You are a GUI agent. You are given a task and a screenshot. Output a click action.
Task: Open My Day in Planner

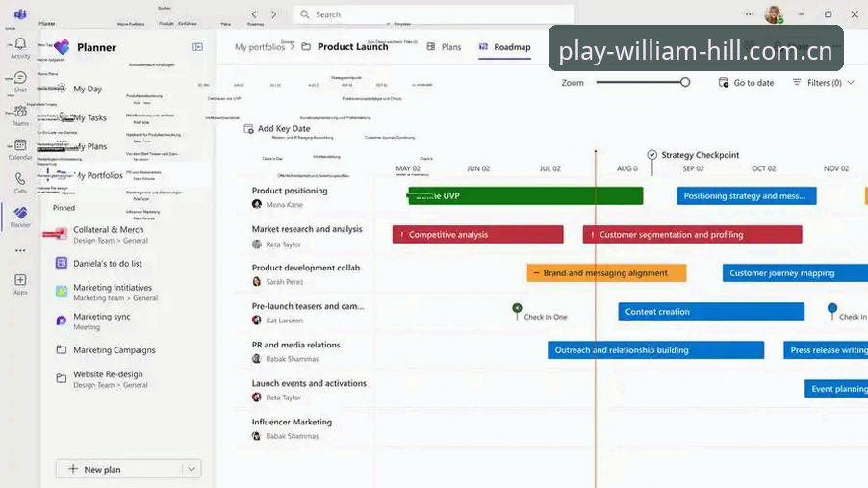coord(88,89)
